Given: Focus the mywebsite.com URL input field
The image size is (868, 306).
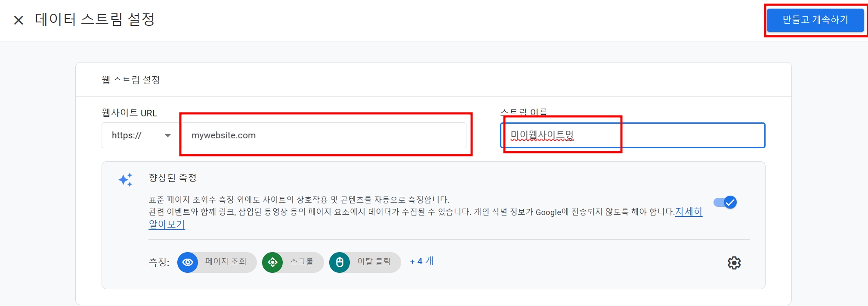Looking at the screenshot, I should click(x=324, y=135).
